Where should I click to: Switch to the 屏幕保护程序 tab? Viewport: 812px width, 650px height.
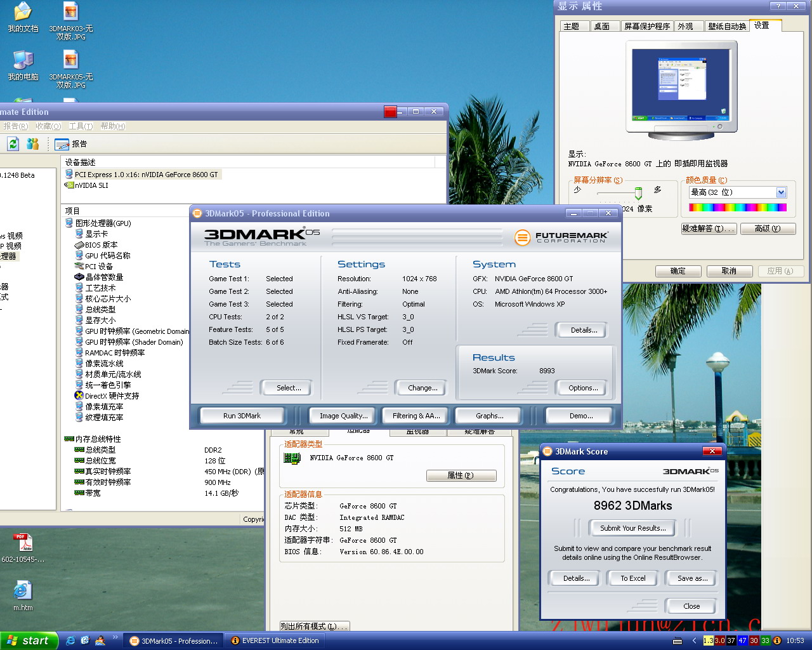pos(646,26)
